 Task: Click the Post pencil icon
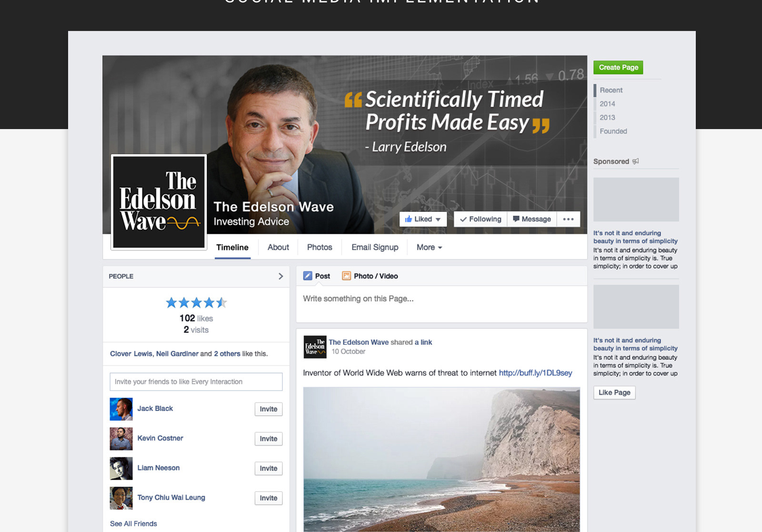(x=308, y=276)
